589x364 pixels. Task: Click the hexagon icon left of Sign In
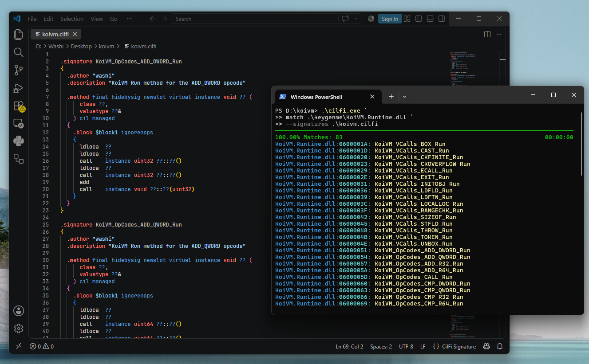pyautogui.click(x=371, y=19)
